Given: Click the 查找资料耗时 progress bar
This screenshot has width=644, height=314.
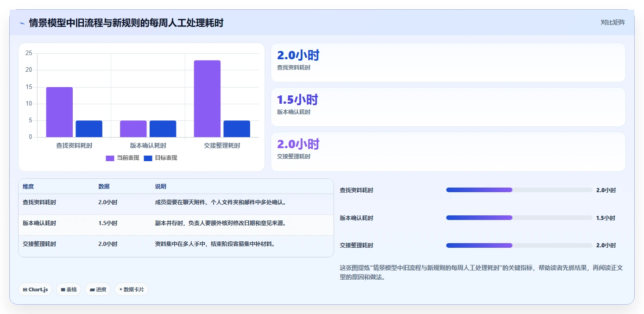Looking at the screenshot, I should coord(519,190).
